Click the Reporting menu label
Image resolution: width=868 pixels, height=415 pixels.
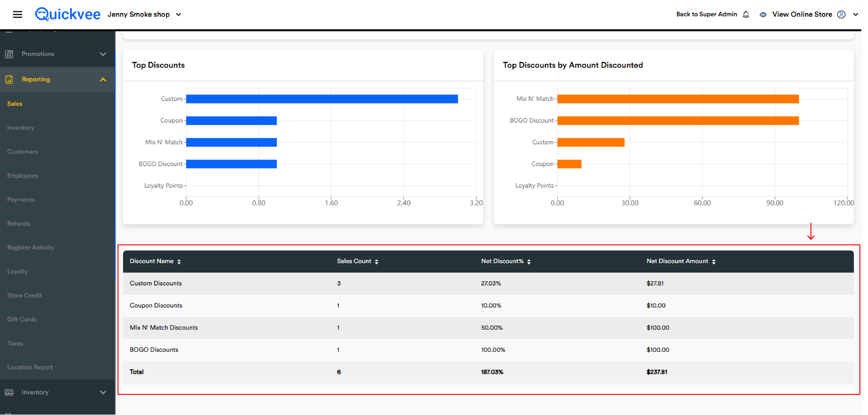click(x=36, y=79)
